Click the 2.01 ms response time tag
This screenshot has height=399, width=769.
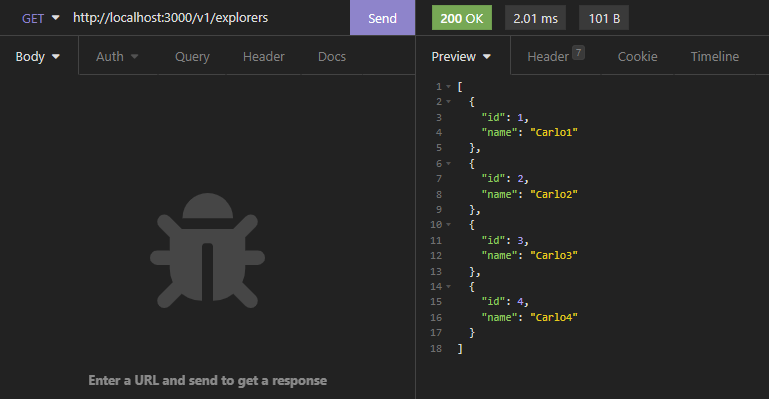(535, 18)
